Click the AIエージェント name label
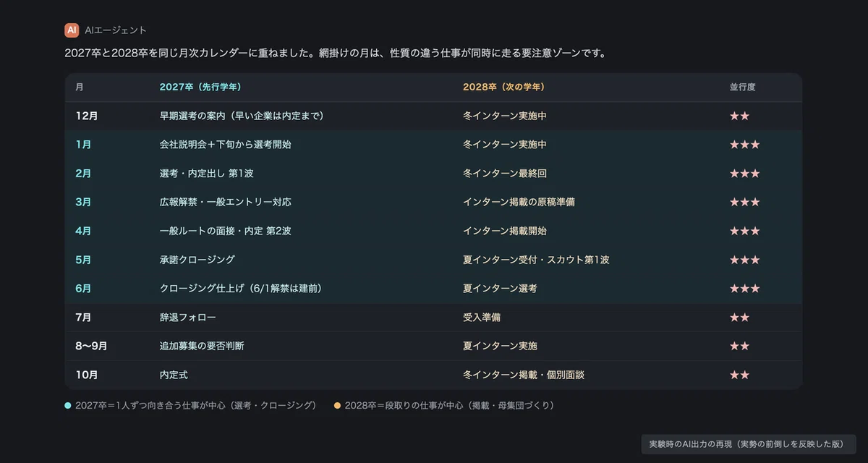This screenshot has height=463, width=868. (116, 30)
